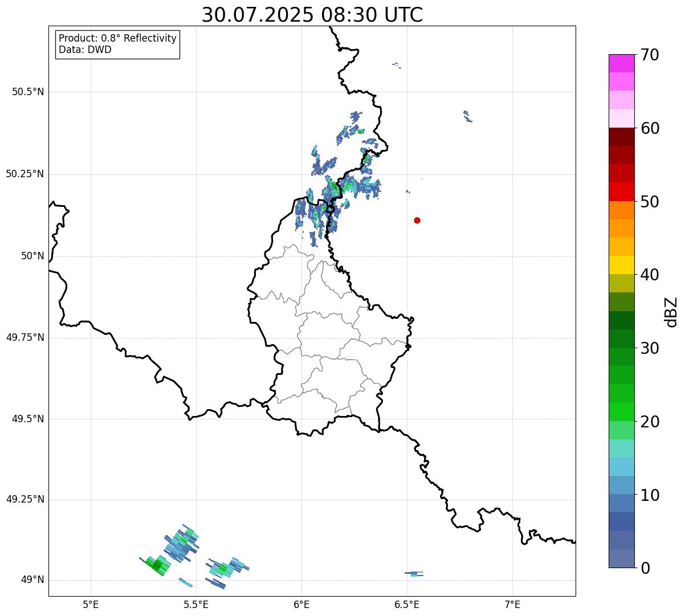
Task: Click the 7°E longitude label
Action: tap(512, 604)
